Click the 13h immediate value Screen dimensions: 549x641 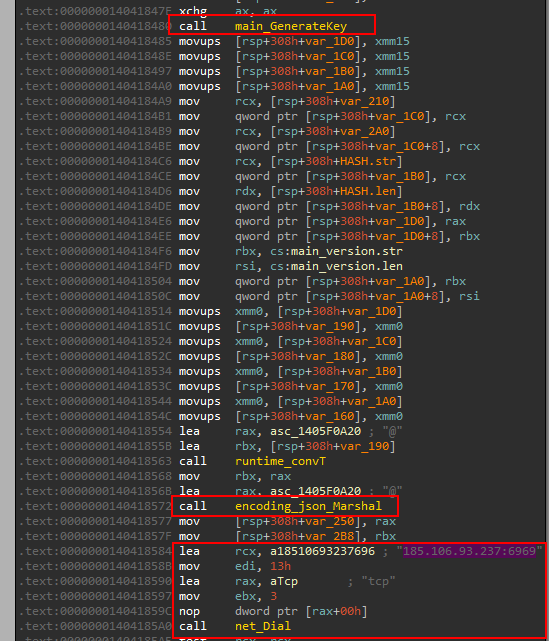point(280,566)
